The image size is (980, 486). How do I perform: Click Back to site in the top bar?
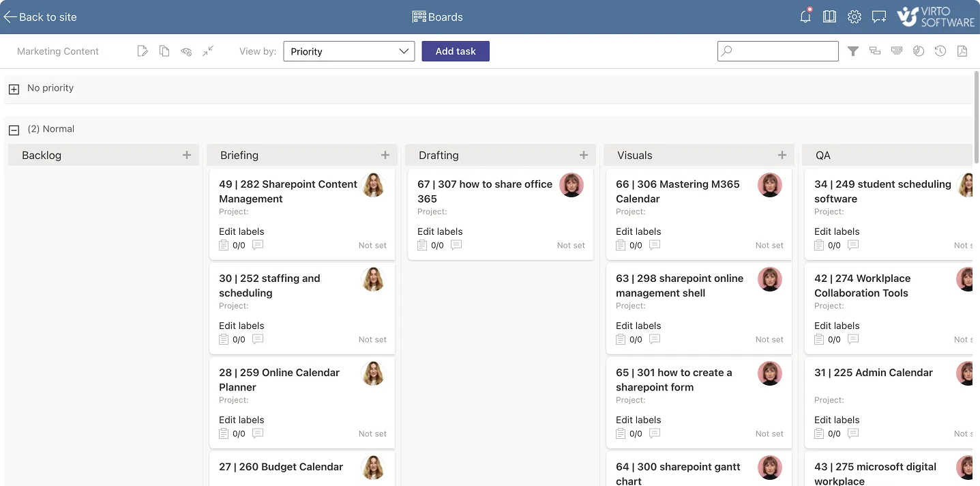[x=41, y=16]
